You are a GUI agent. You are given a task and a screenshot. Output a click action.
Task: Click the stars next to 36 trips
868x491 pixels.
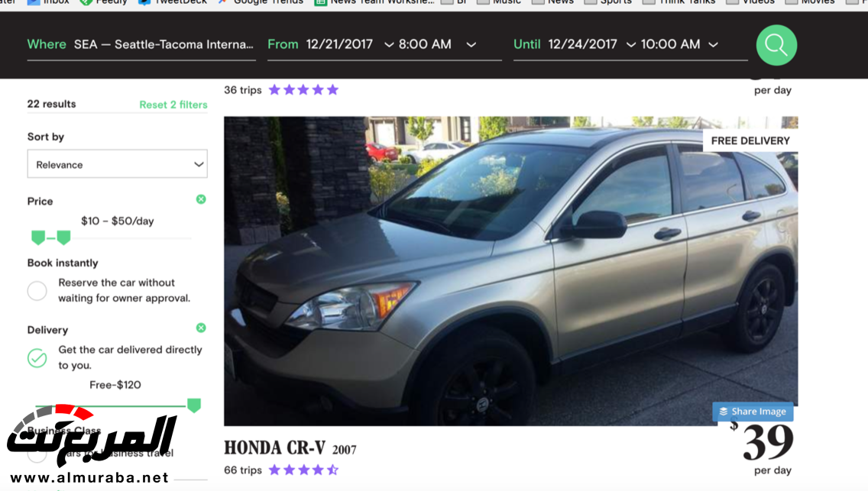303,89
